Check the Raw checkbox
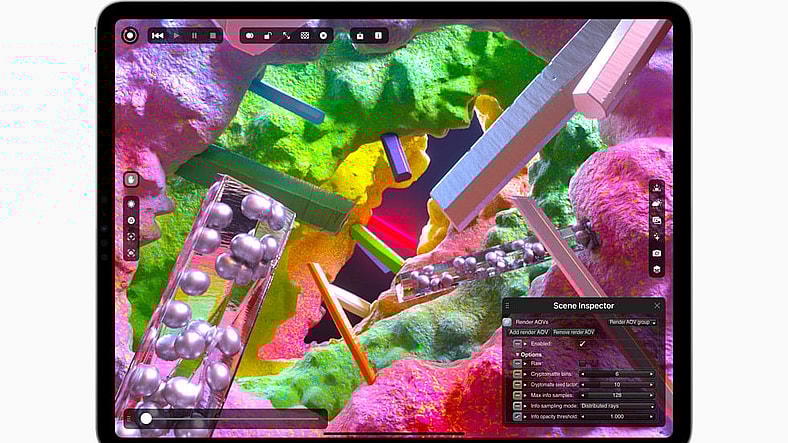 tap(582, 363)
